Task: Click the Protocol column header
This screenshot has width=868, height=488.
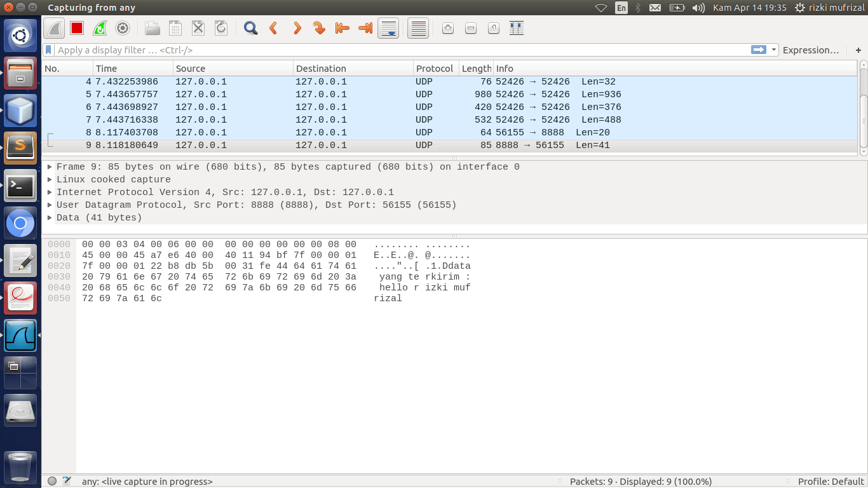Action: pyautogui.click(x=435, y=68)
